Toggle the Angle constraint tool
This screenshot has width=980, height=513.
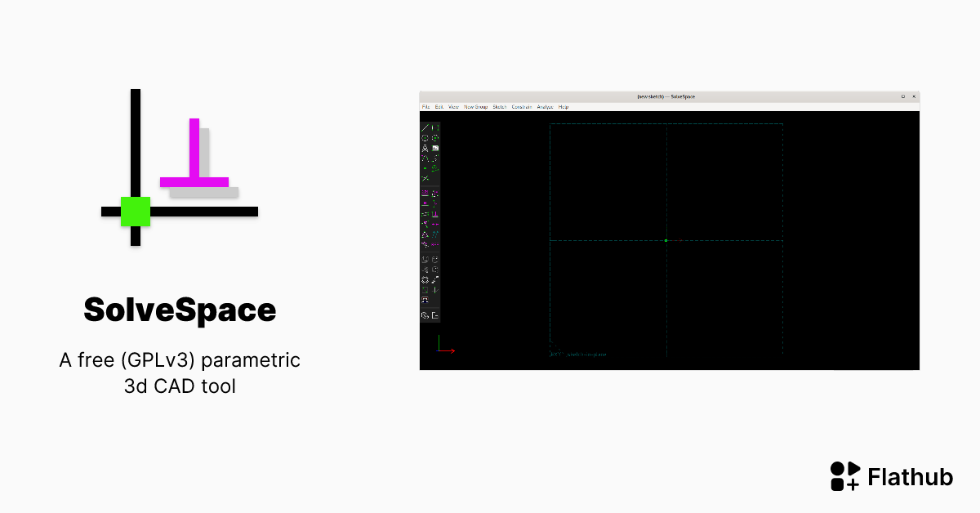[x=434, y=193]
